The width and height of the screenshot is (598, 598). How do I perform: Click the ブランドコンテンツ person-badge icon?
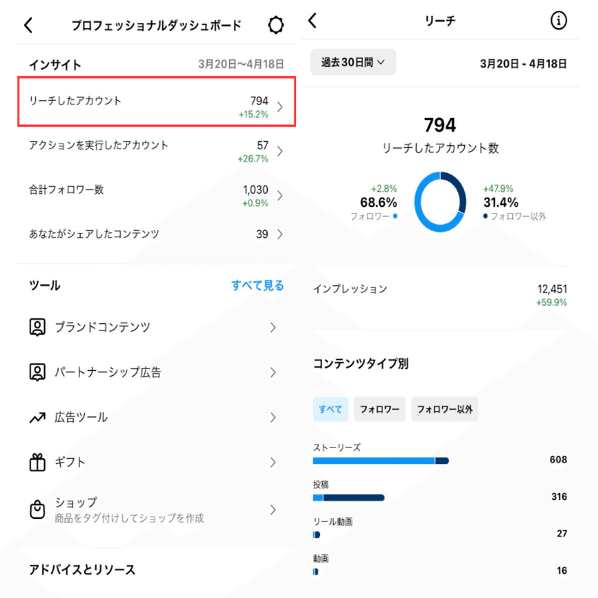point(37,327)
